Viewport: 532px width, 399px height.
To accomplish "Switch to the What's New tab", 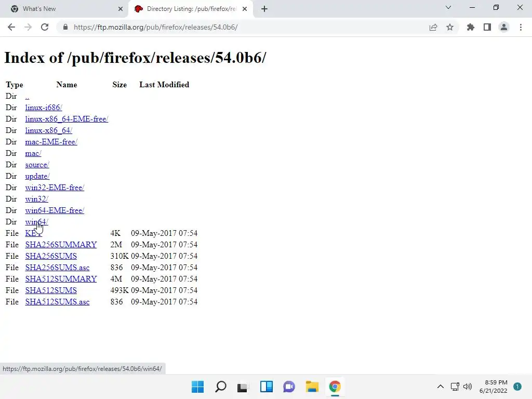I will (x=64, y=9).
